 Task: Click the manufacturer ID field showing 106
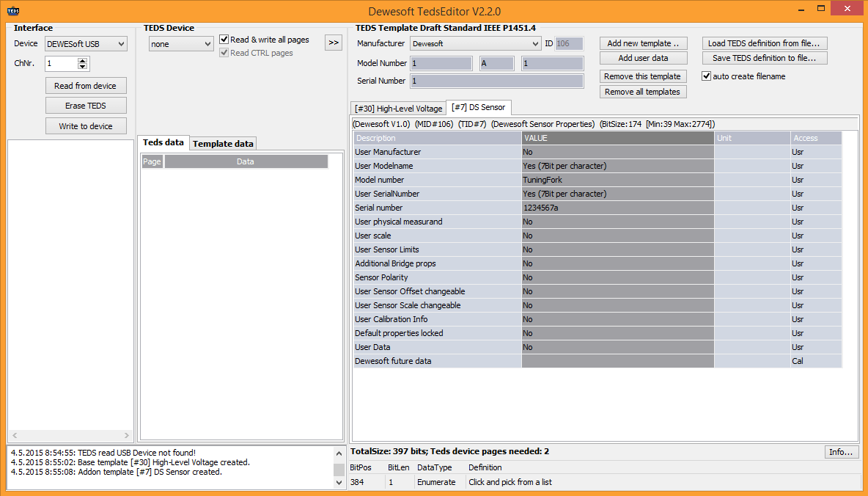click(569, 43)
